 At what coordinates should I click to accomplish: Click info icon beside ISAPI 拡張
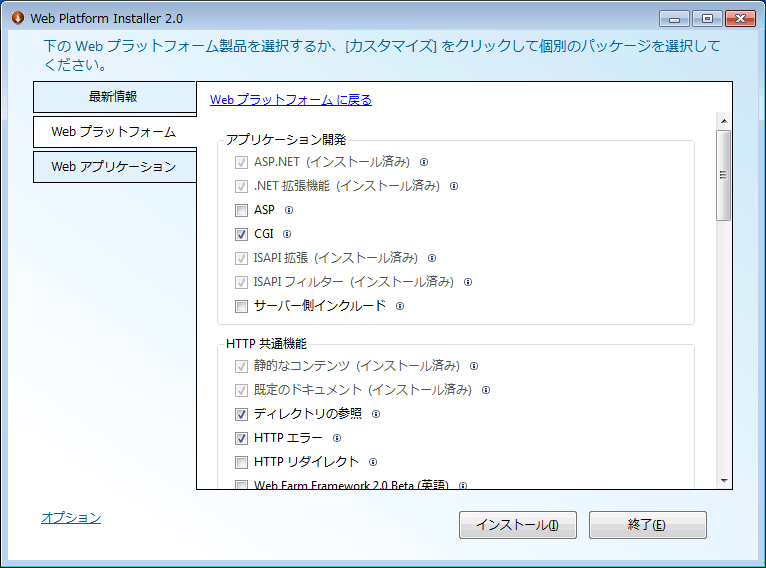(432, 258)
